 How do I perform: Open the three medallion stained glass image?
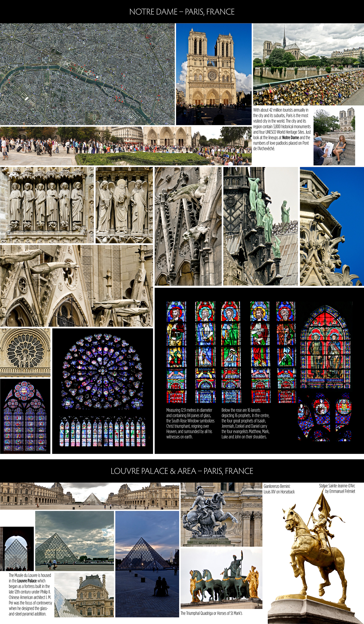(x=325, y=417)
